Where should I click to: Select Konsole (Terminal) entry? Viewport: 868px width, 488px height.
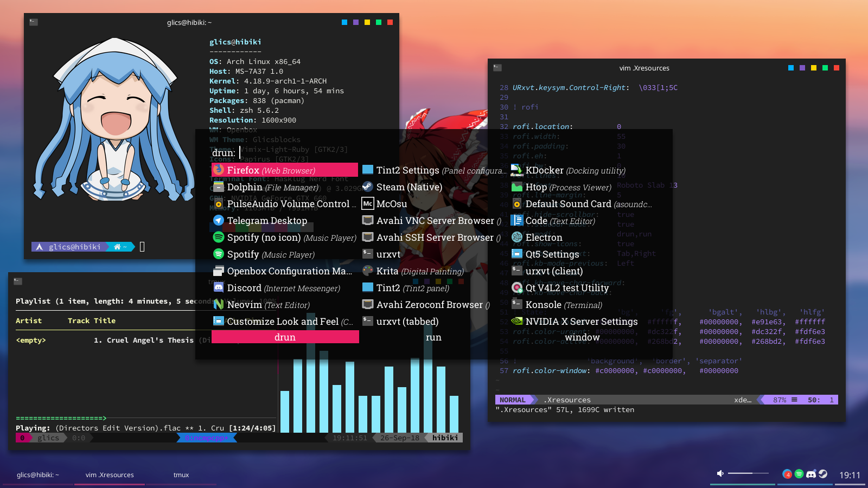pyautogui.click(x=583, y=305)
